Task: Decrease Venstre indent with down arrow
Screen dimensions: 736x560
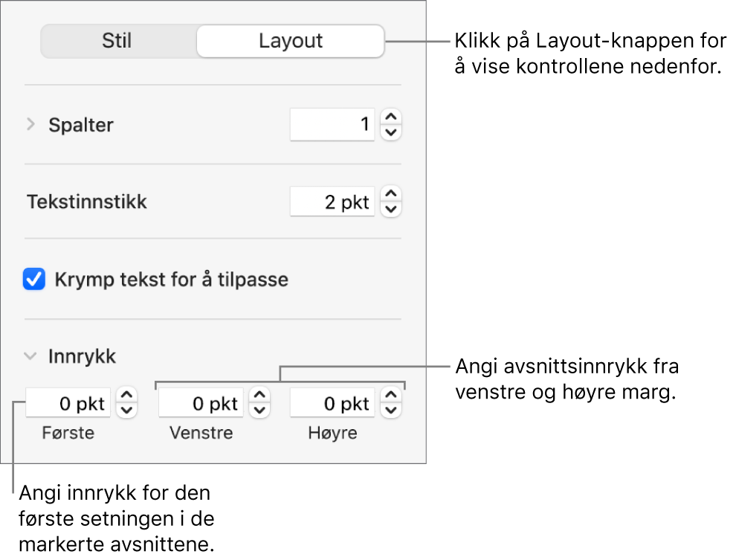Action: (259, 411)
